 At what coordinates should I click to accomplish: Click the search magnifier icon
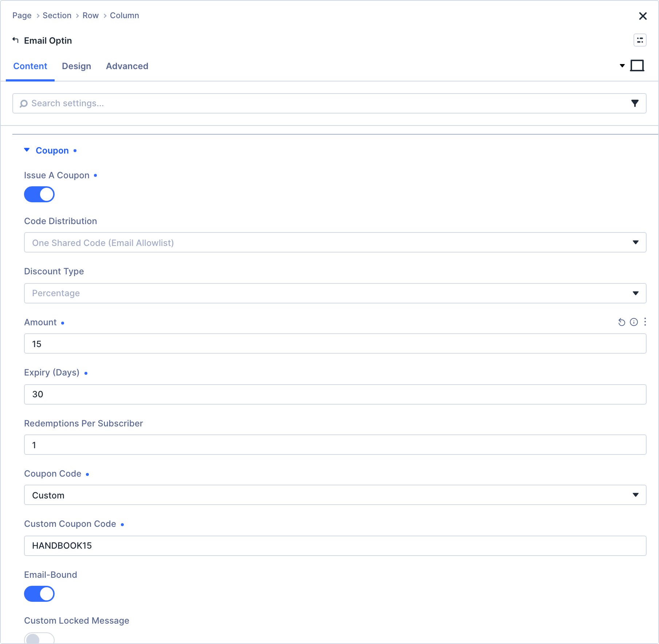pyautogui.click(x=24, y=104)
